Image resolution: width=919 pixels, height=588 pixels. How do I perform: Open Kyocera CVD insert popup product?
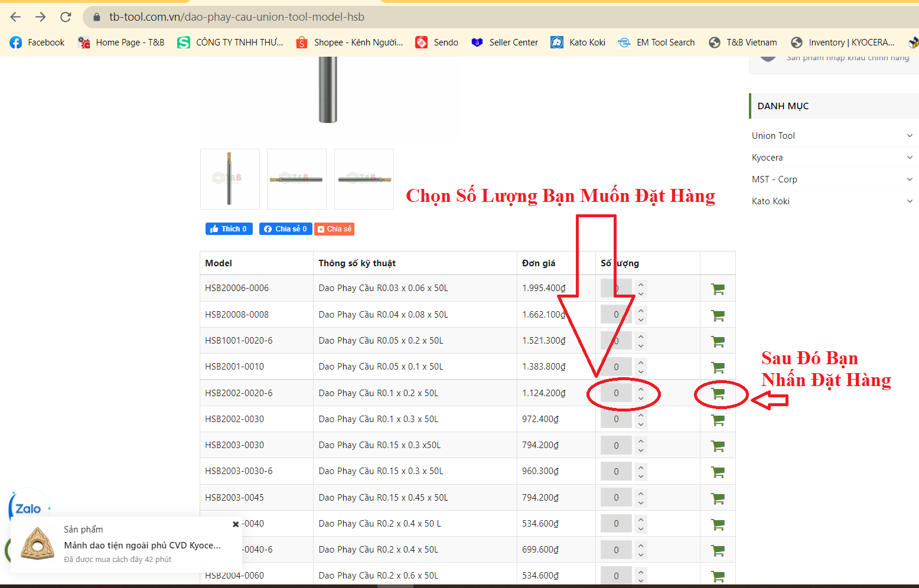142,545
